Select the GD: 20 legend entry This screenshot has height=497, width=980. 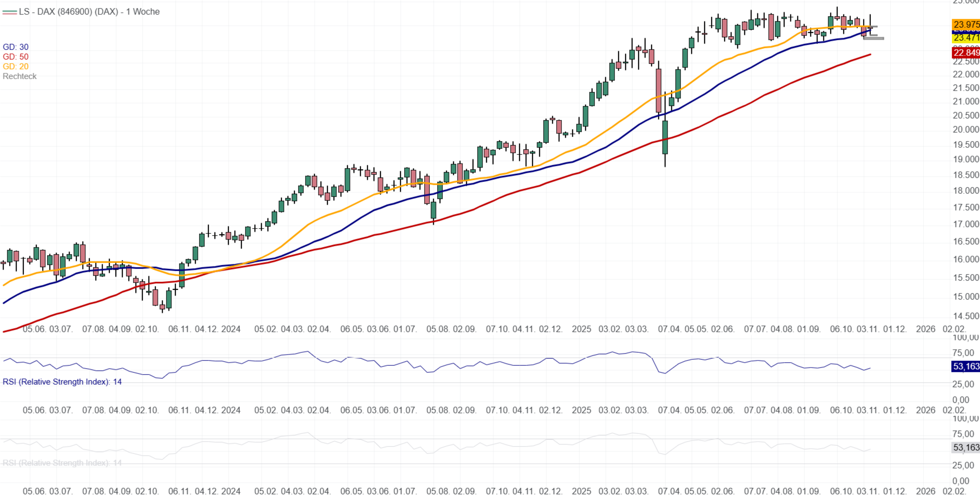(x=16, y=67)
